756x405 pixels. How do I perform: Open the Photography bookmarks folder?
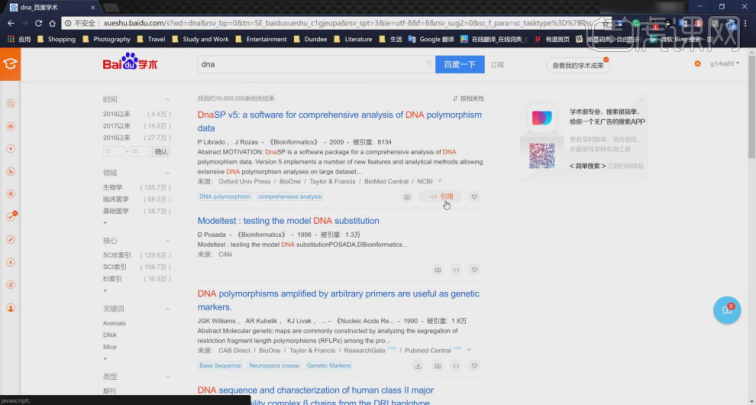(x=107, y=39)
